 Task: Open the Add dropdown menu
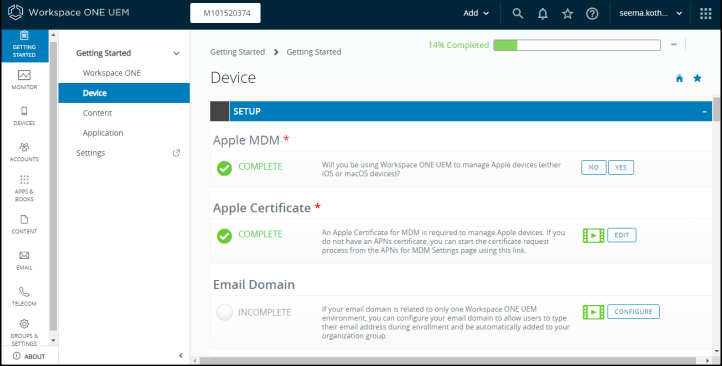tap(476, 13)
